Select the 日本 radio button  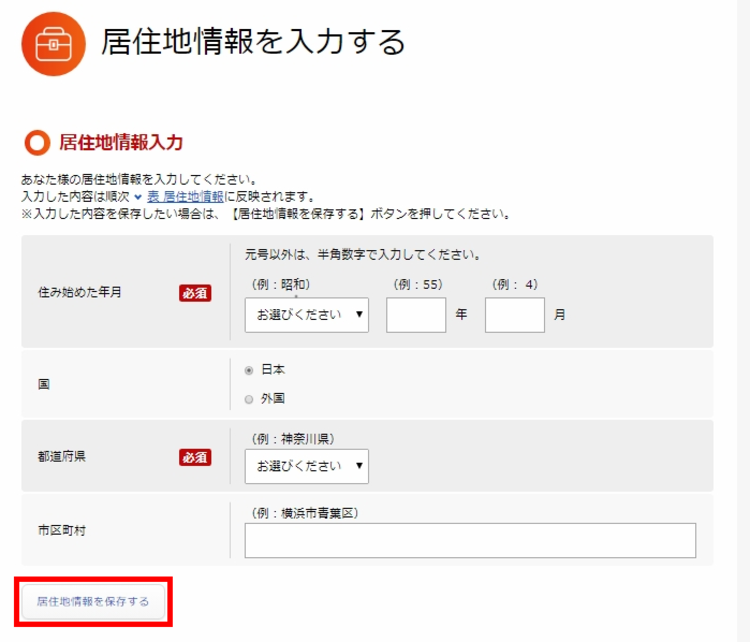tap(249, 370)
